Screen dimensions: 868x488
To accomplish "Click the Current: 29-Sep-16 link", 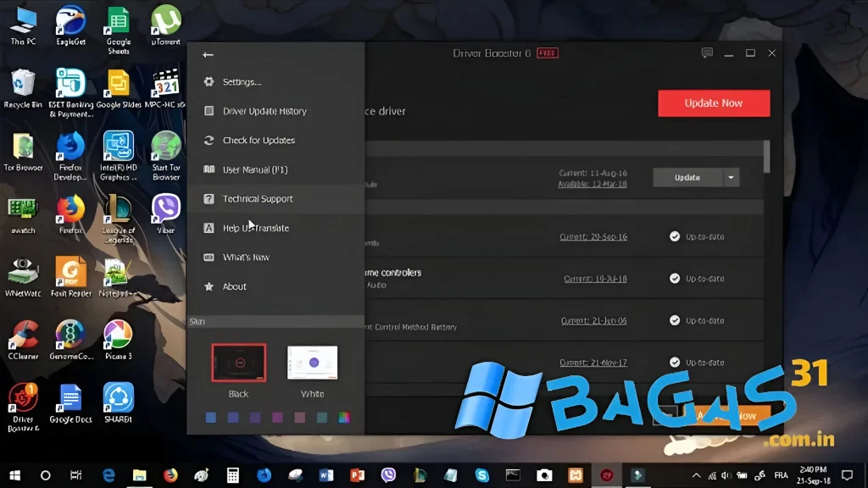I will pyautogui.click(x=593, y=237).
